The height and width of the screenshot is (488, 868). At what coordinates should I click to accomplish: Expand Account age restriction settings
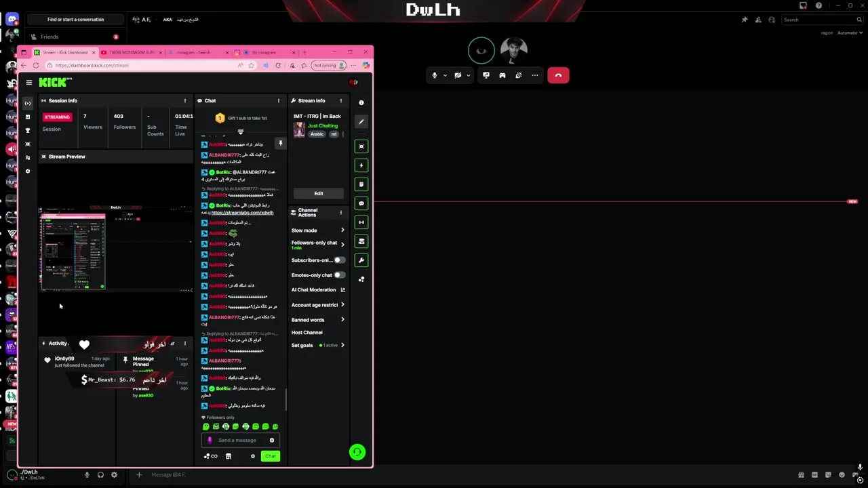click(342, 305)
